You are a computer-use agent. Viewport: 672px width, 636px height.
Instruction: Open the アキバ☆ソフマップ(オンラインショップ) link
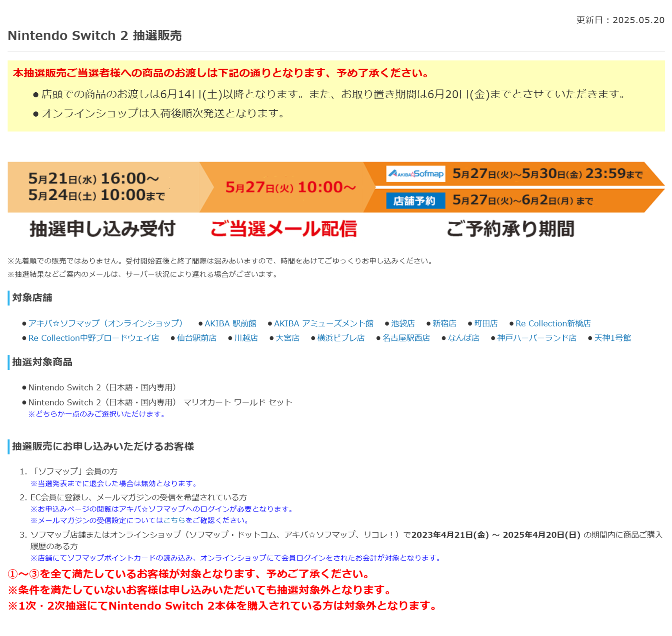[x=106, y=323]
